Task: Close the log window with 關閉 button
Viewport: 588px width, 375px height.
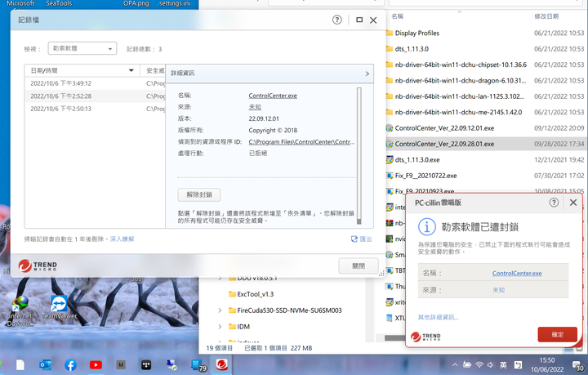Action: tap(359, 266)
